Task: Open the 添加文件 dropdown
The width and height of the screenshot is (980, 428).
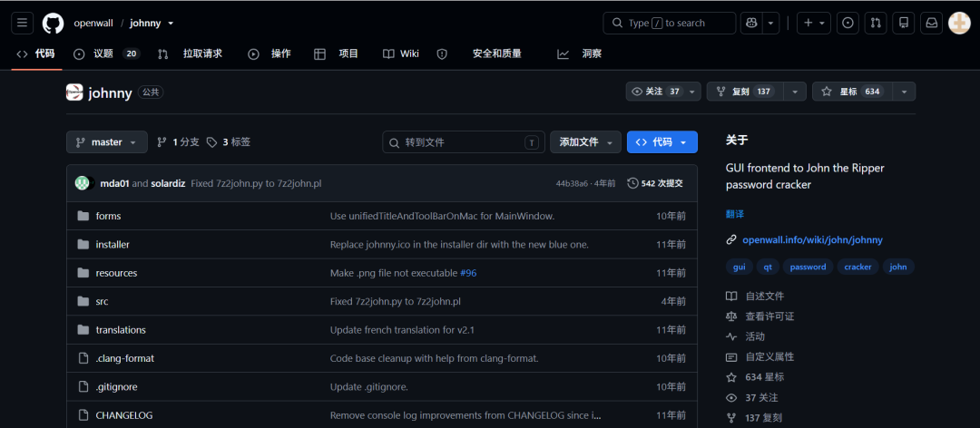Action: click(585, 141)
